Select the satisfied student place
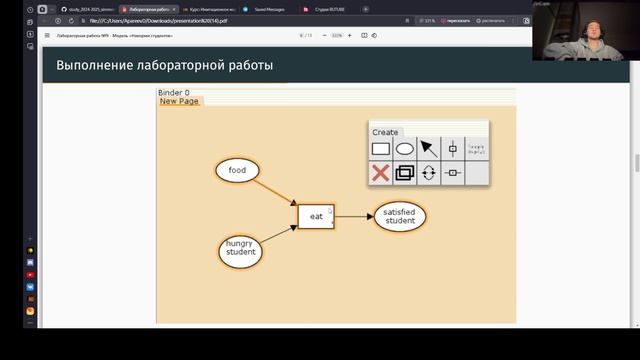 tap(400, 217)
